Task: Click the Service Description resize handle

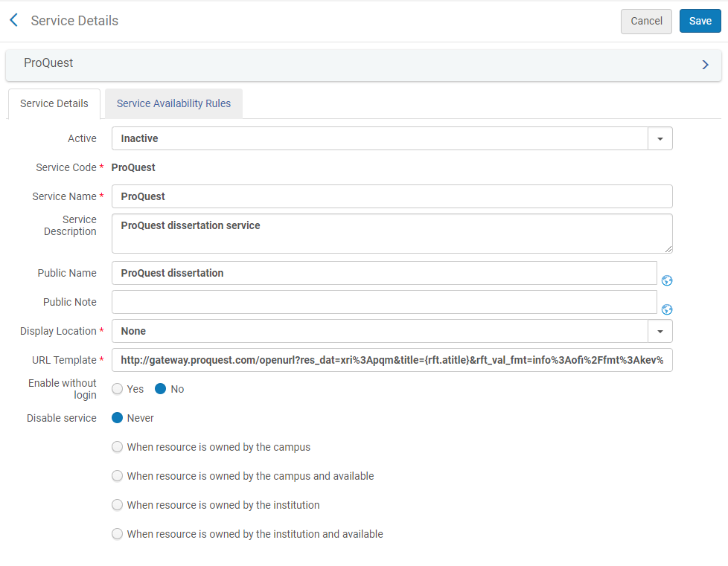Action: point(668,249)
